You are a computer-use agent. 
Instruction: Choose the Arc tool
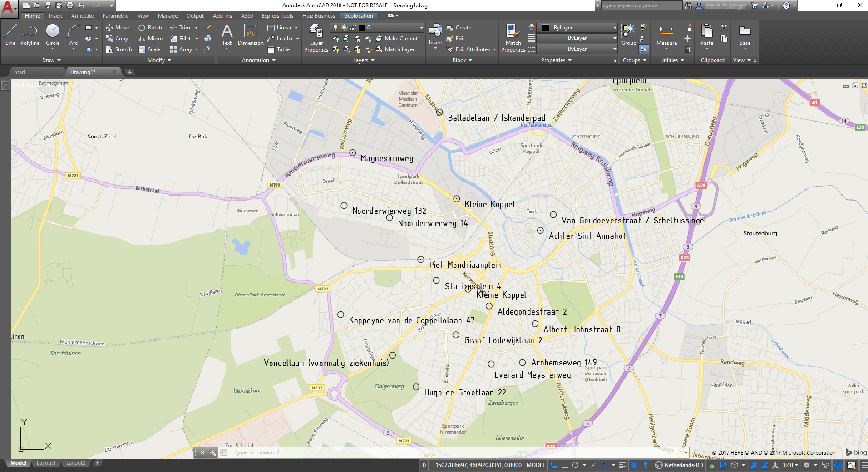point(74,35)
